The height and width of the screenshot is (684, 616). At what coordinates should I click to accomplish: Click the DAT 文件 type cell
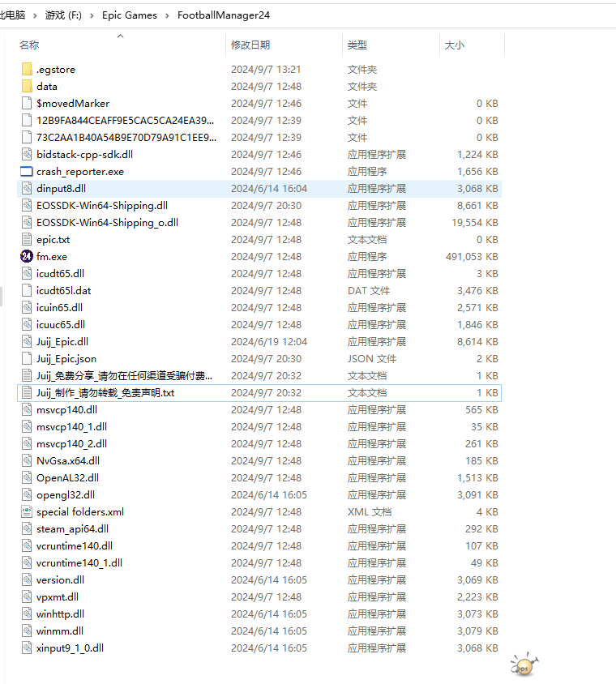pos(369,290)
